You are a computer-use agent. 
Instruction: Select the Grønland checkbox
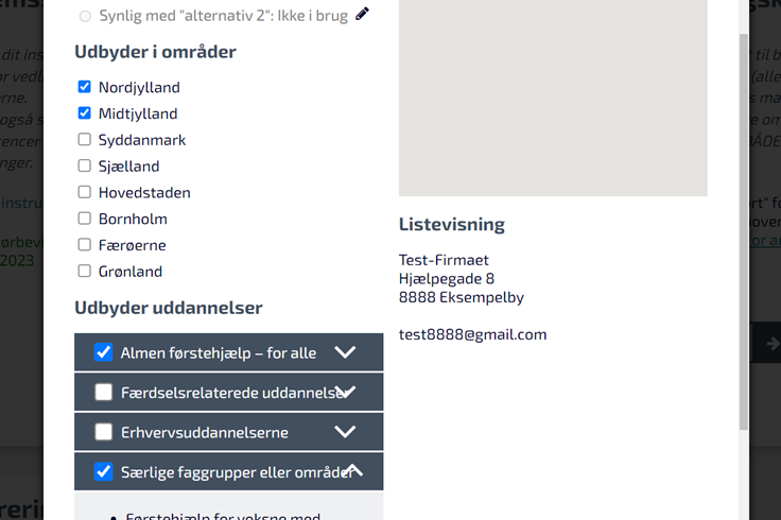tap(85, 271)
